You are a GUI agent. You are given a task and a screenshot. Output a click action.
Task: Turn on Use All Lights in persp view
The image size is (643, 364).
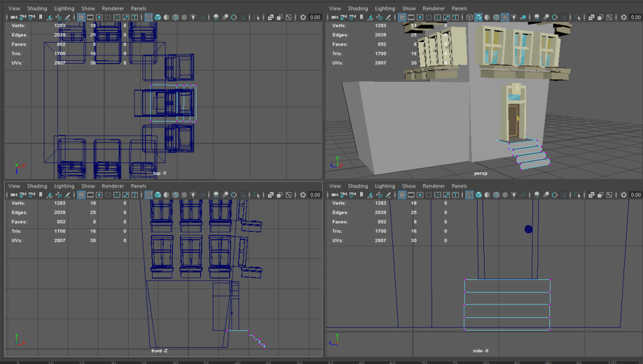pyautogui.click(x=513, y=17)
